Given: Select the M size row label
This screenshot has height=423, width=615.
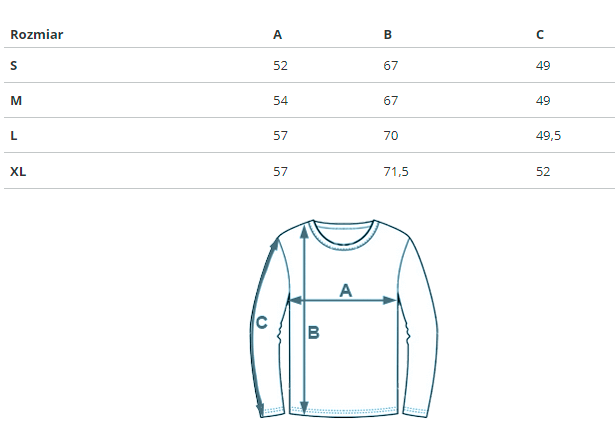Looking at the screenshot, I should [16, 100].
